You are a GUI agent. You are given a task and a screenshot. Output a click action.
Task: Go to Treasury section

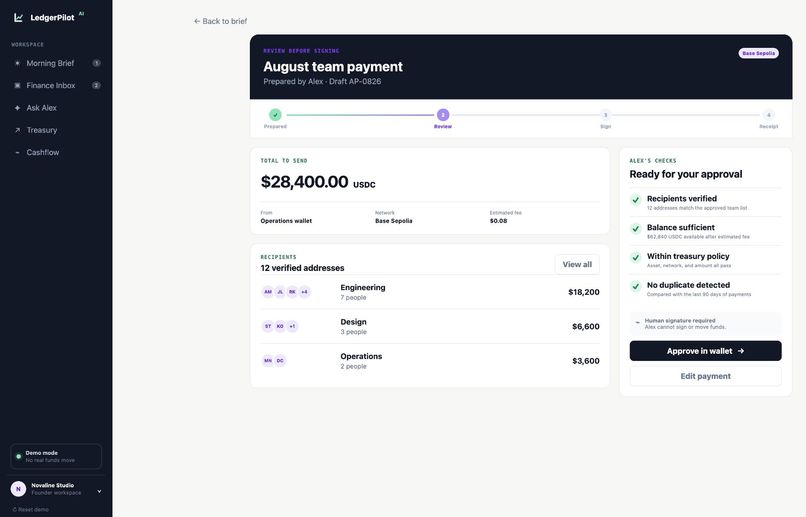click(56, 130)
